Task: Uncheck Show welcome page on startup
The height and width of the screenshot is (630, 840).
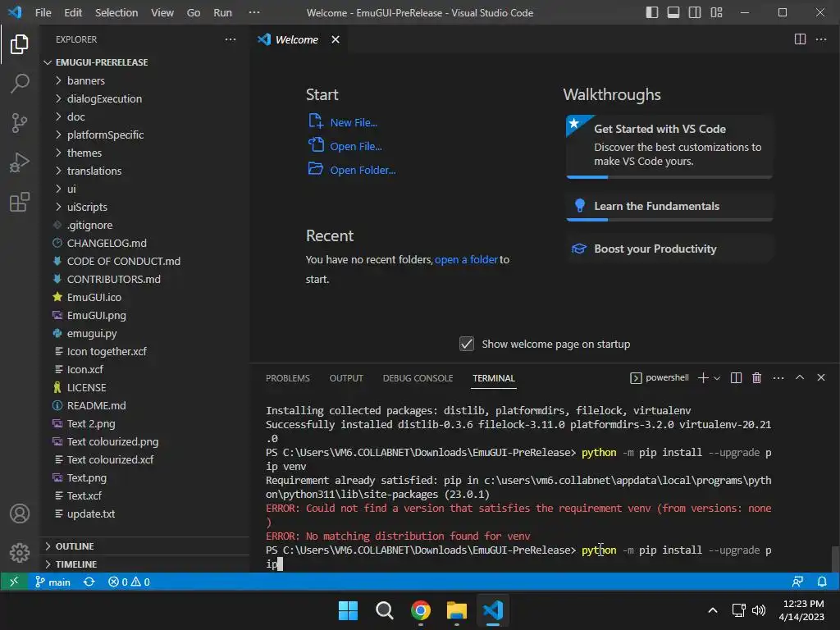Action: 467,344
